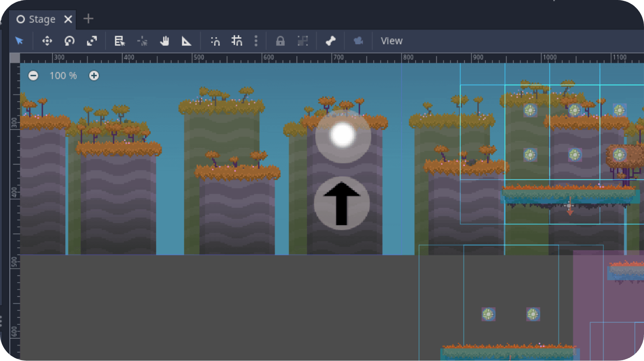Select the up-arrow touch button in viewport
The image size is (644, 361).
[x=342, y=203]
